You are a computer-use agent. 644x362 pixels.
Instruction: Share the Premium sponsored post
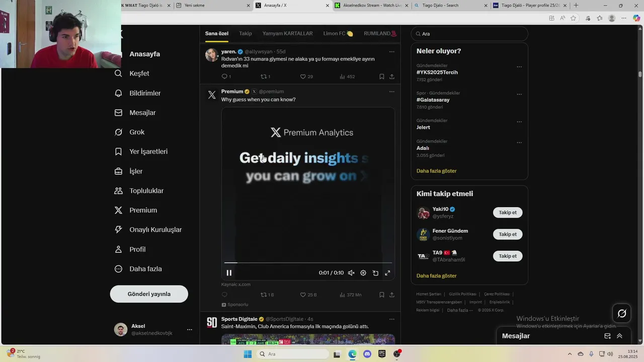pos(392,295)
